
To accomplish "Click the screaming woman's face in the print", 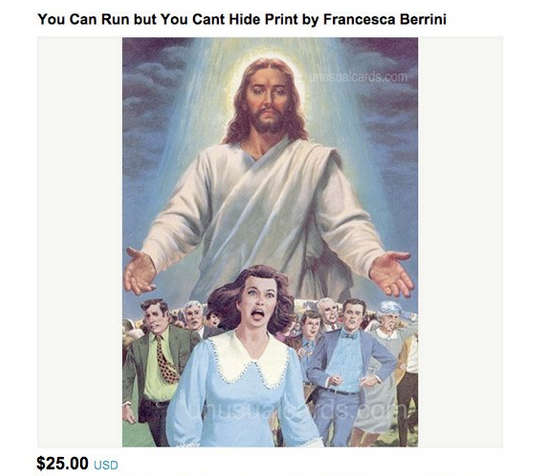I will (x=258, y=301).
